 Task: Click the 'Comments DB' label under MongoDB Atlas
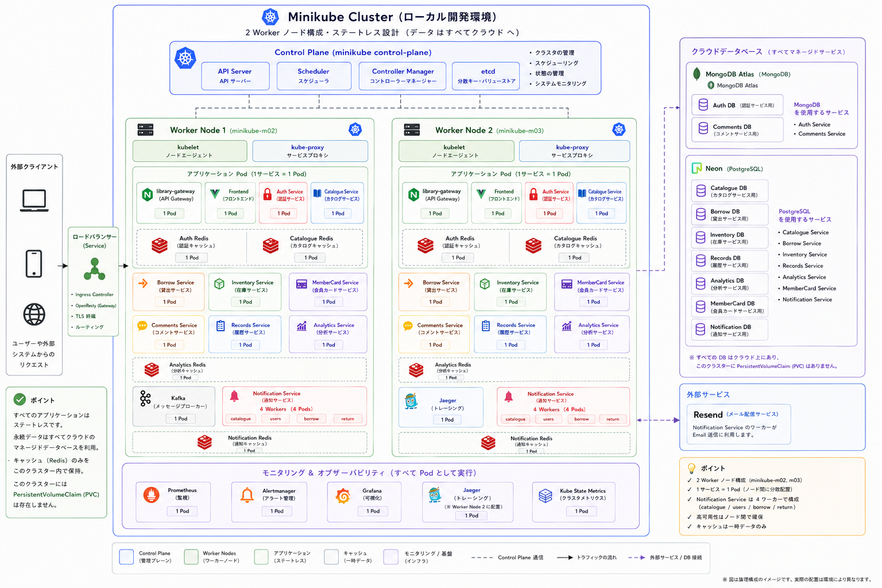point(732,127)
